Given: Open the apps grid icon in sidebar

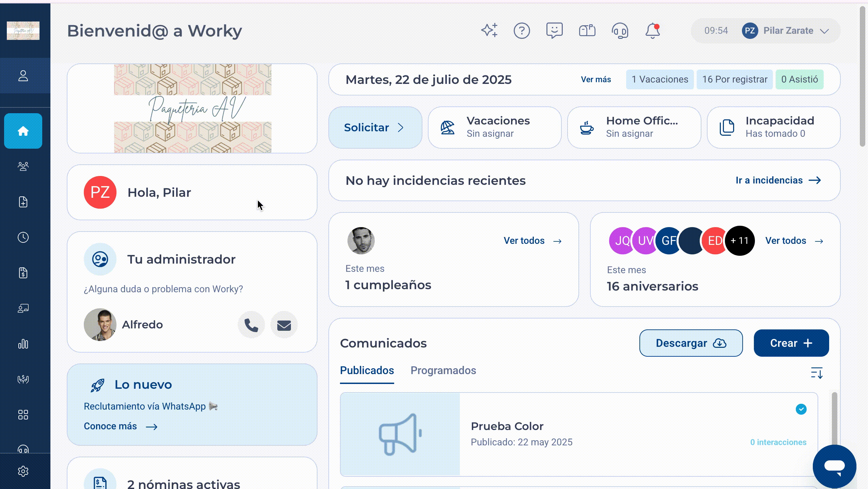Looking at the screenshot, I should pyautogui.click(x=23, y=415).
